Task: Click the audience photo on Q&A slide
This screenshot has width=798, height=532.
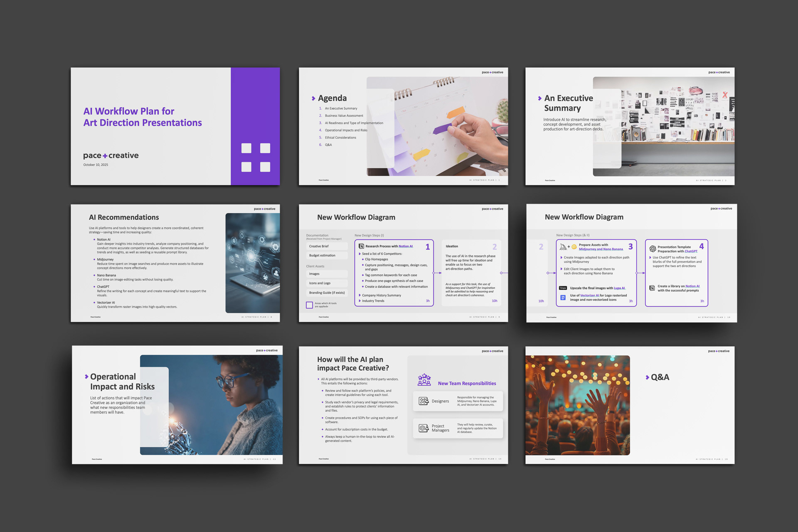Action: pos(577,405)
